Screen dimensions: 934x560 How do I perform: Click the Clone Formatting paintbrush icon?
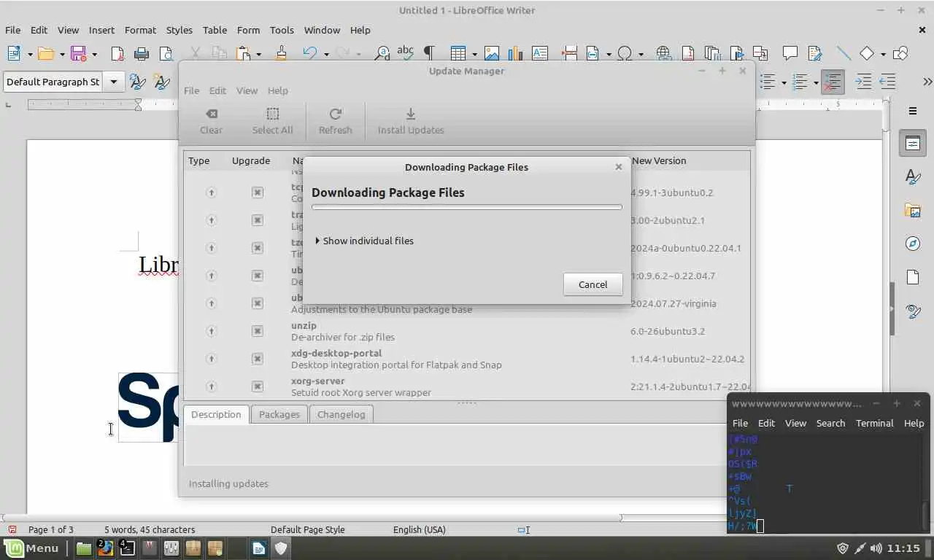pyautogui.click(x=281, y=53)
